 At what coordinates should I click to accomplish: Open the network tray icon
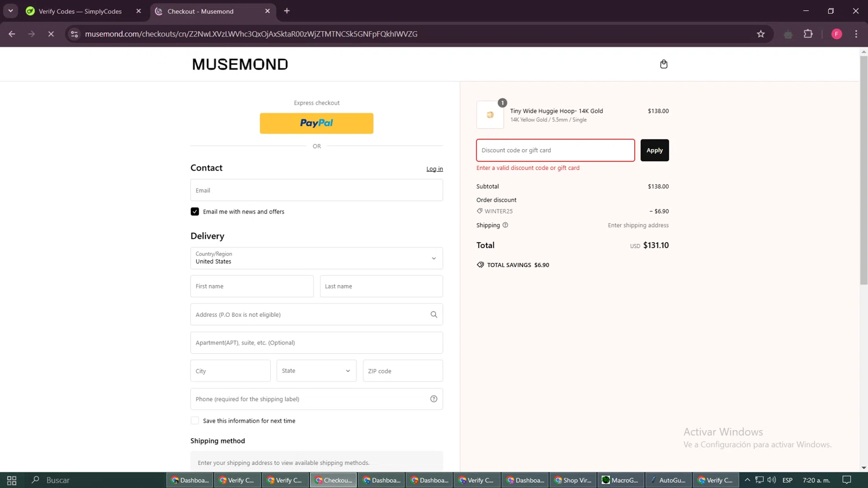tap(759, 480)
